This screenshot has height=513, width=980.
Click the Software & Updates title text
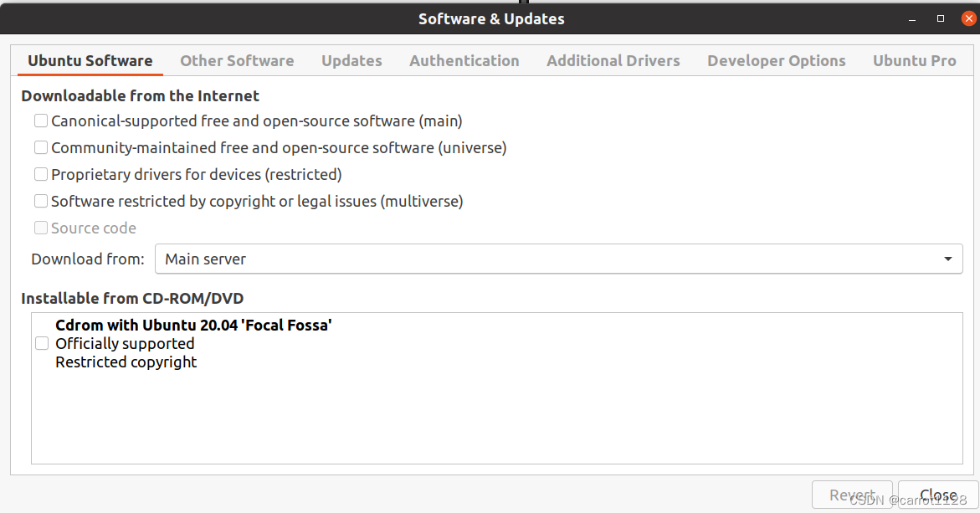[x=491, y=18]
